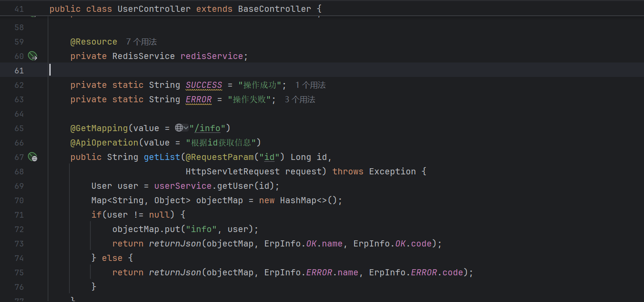Click HashMap on line 70
Image resolution: width=644 pixels, height=302 pixels.
pyautogui.click(x=298, y=200)
